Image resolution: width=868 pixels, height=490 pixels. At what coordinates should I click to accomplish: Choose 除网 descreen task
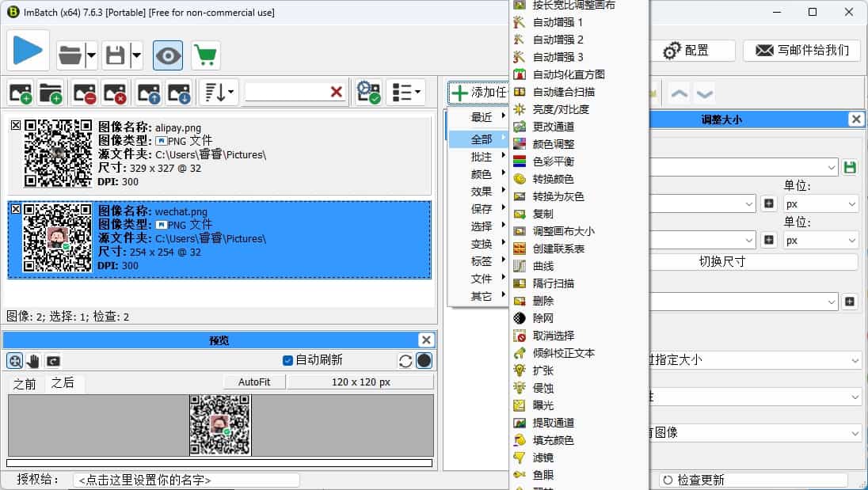pyautogui.click(x=578, y=318)
